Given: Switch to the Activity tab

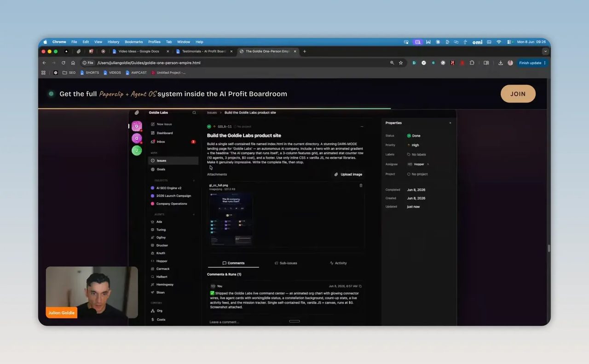Looking at the screenshot, I should tap(338, 263).
